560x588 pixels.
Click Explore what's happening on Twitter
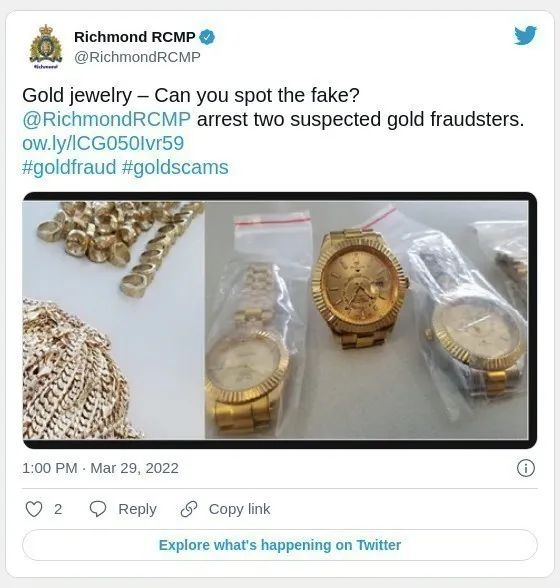tap(280, 545)
